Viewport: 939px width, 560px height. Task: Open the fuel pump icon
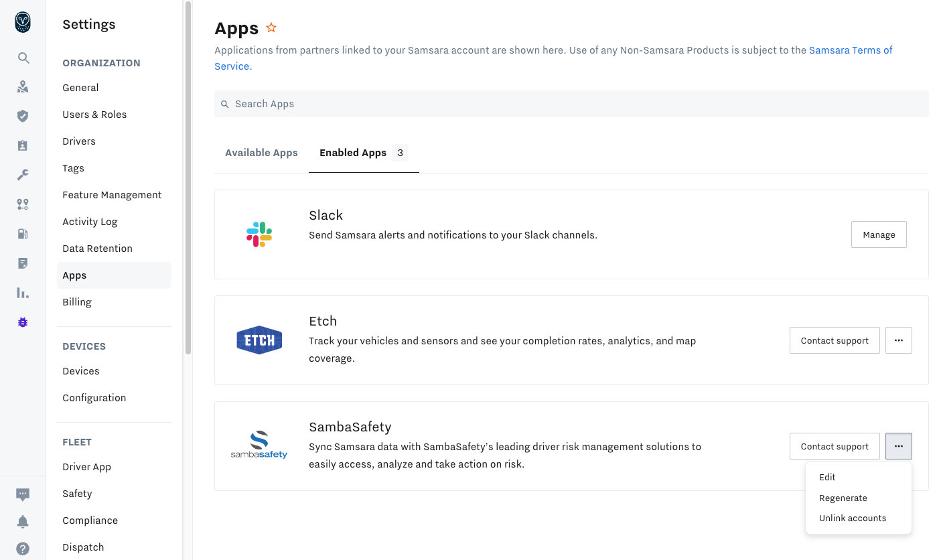click(23, 234)
